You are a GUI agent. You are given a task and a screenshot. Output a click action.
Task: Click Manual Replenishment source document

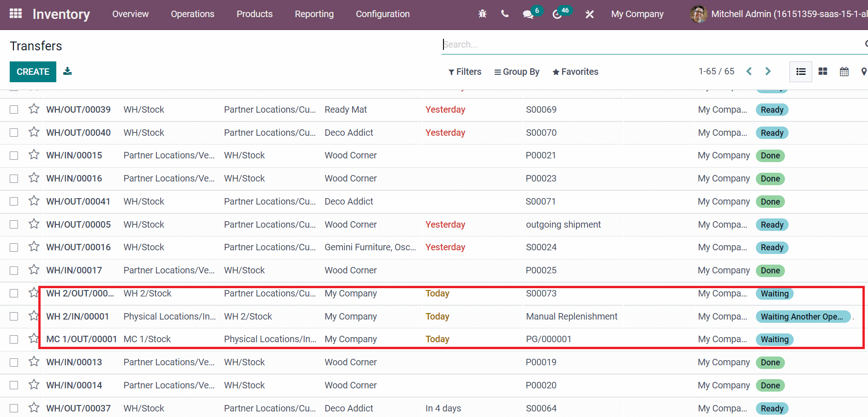pyautogui.click(x=572, y=316)
